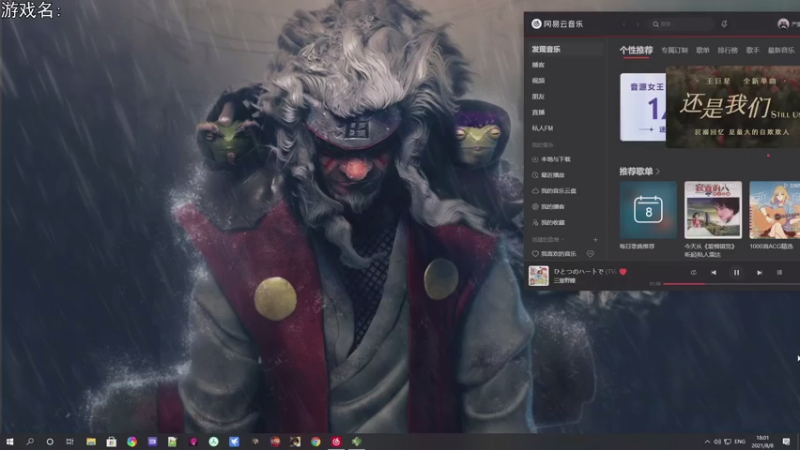Screen dimensions: 800x450
Task: Switch to the 最新音乐 tab
Action: (781, 50)
